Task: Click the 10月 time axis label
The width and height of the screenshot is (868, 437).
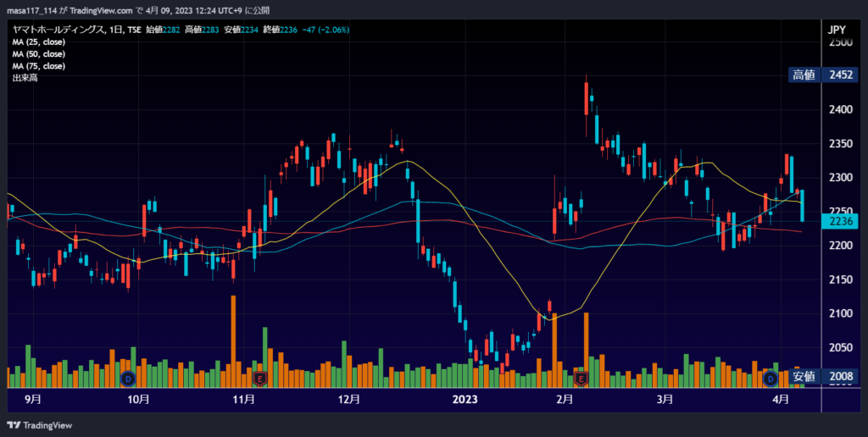Action: click(x=138, y=400)
